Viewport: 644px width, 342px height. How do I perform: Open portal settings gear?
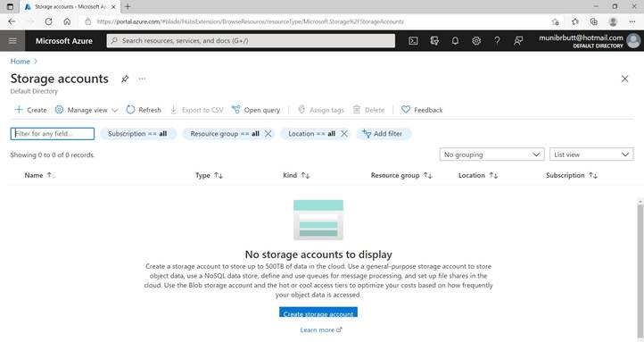476,41
